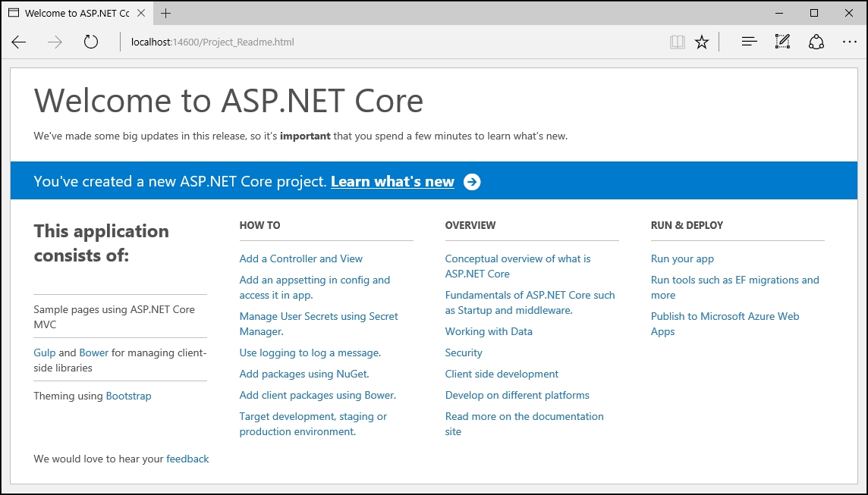The image size is (868, 495).
Task: Click the RUN & DEPLOY heading
Action: [x=687, y=225]
